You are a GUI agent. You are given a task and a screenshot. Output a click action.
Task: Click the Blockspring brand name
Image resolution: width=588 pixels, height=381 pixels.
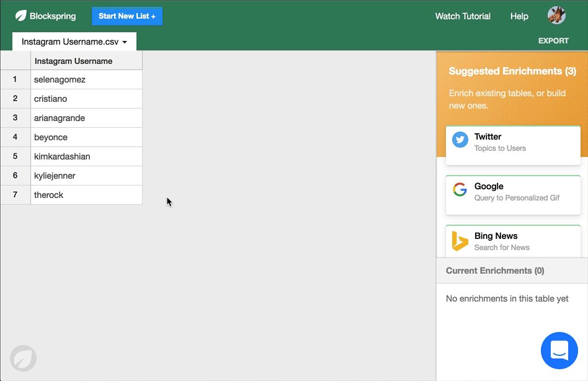(53, 16)
